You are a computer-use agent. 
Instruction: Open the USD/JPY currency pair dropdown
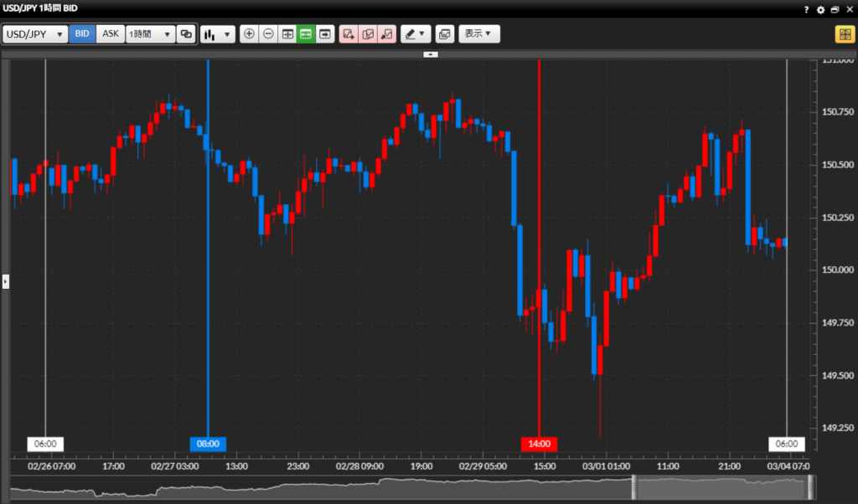click(35, 34)
